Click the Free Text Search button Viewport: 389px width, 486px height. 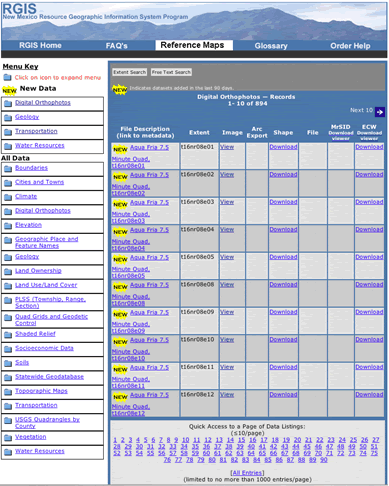tap(171, 72)
